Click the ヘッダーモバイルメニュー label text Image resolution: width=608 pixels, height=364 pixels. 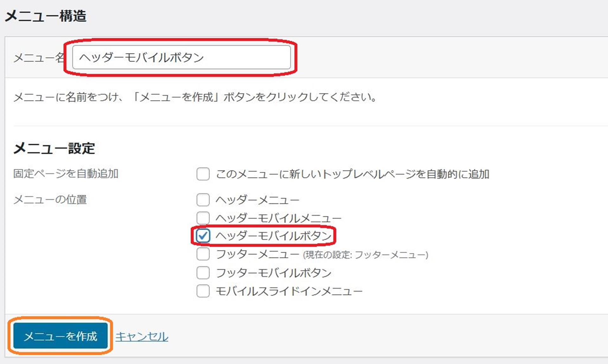pyautogui.click(x=278, y=218)
